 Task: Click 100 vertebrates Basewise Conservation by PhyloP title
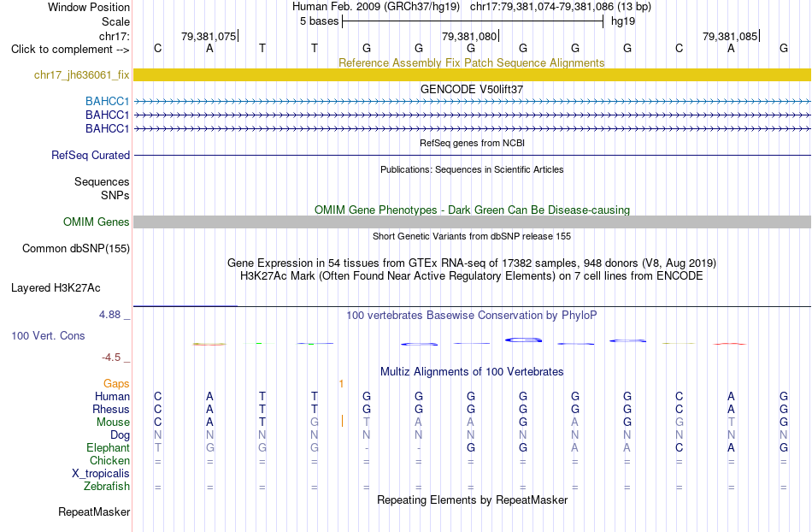pyautogui.click(x=472, y=315)
